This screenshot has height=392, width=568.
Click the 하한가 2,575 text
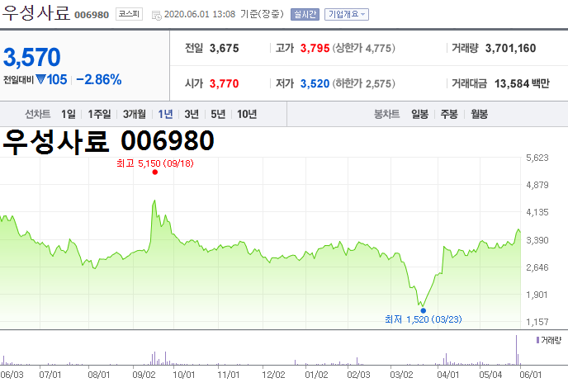[x=364, y=83]
